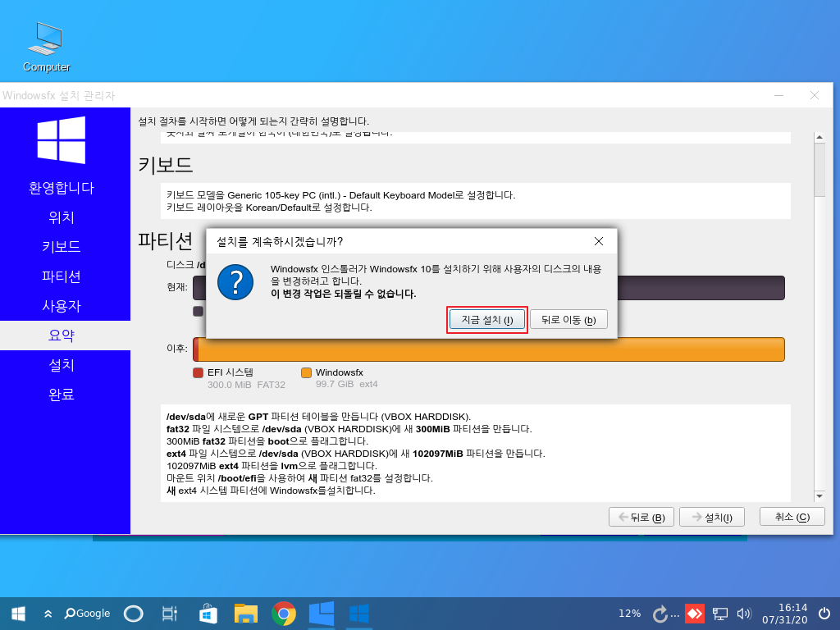Click the update refresh arrow tray icon
Viewport: 840px width, 630px height.
coord(660,614)
